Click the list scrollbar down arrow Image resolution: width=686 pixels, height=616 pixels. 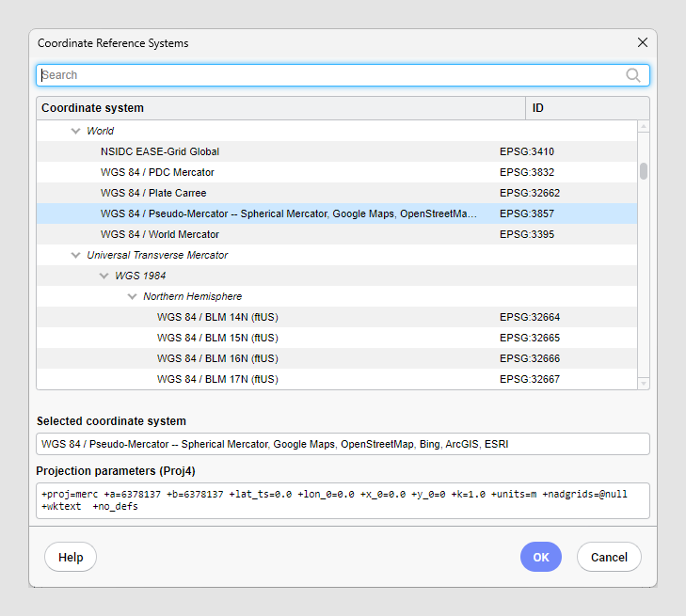click(x=644, y=383)
